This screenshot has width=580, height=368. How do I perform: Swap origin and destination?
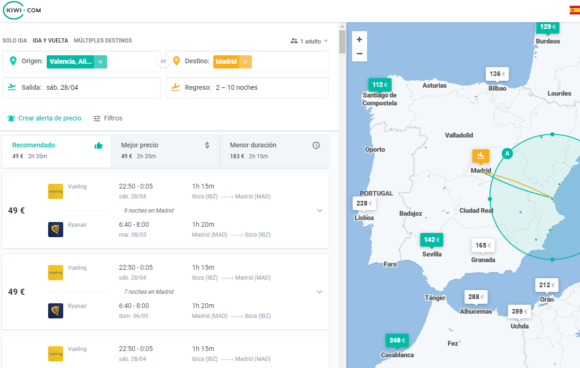[163, 61]
